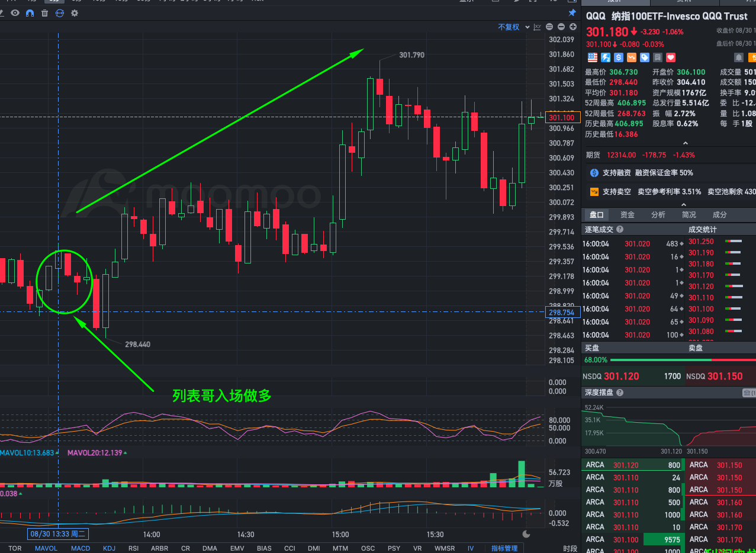
Task: Click the gray notes document icon
Action: point(658,57)
